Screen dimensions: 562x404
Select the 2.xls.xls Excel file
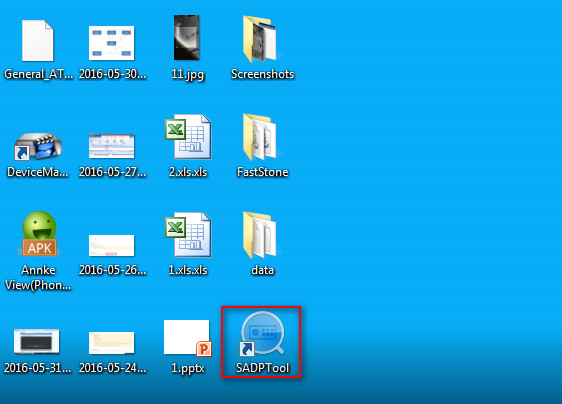188,137
